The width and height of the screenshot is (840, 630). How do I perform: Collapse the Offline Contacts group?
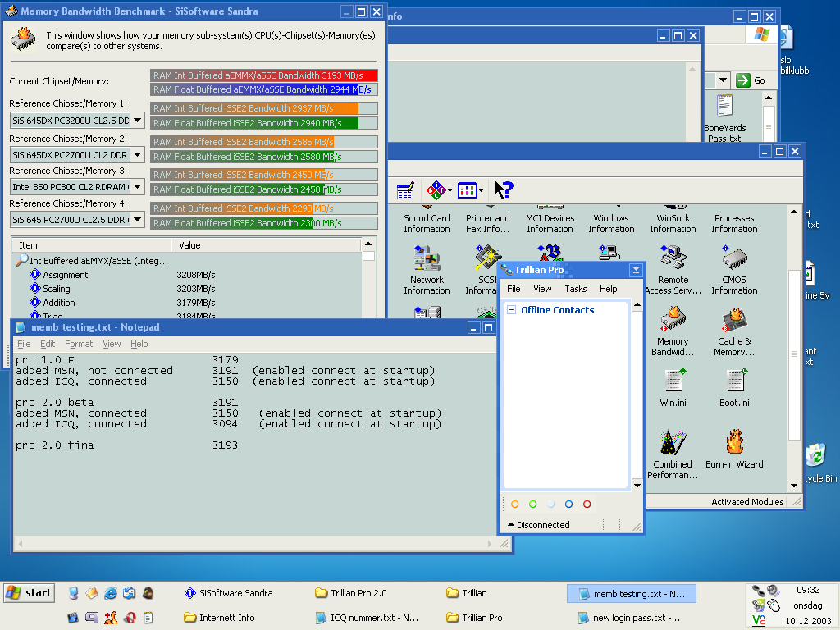512,309
